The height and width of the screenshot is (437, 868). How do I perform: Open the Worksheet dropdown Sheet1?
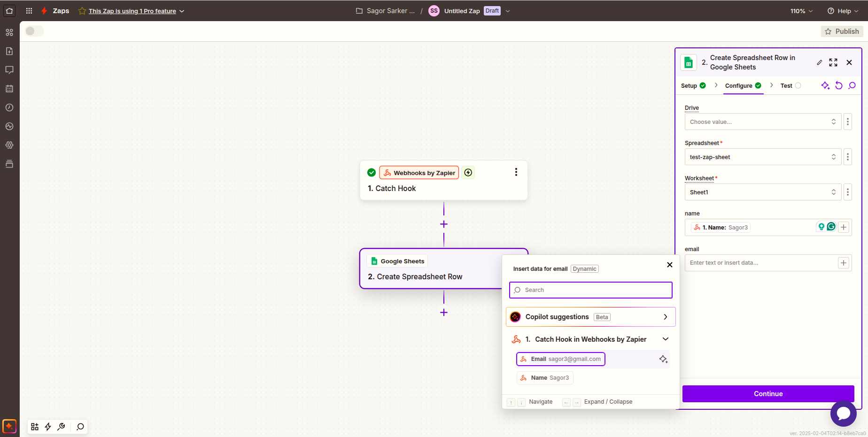click(763, 192)
